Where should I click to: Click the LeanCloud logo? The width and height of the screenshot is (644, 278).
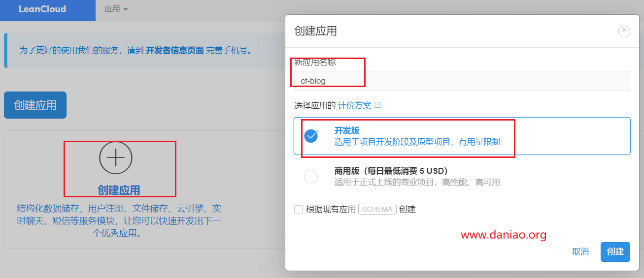point(42,9)
